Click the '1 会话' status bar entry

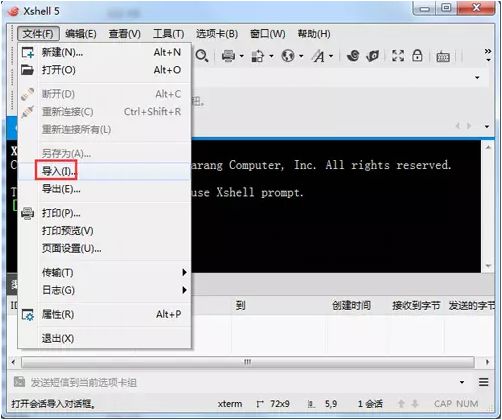370,404
